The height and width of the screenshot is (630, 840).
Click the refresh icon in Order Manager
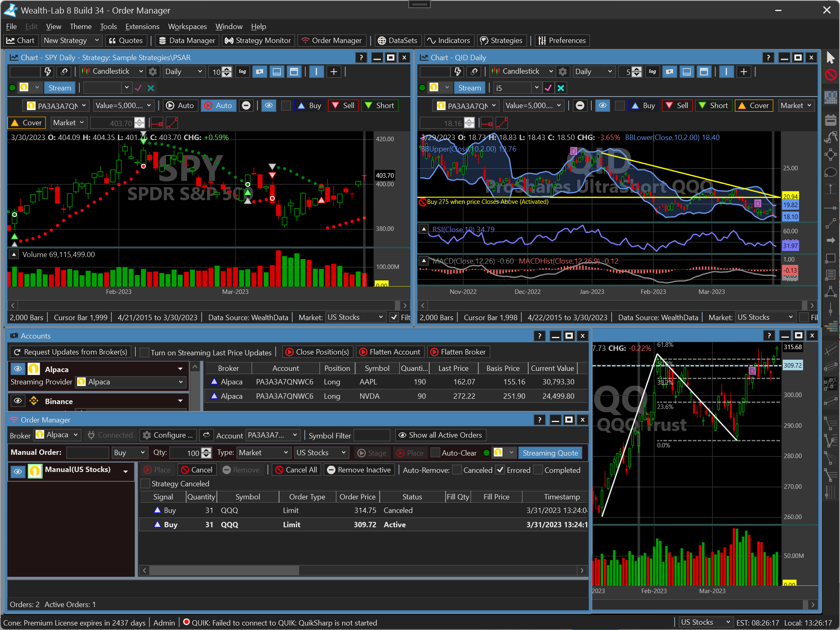(207, 435)
